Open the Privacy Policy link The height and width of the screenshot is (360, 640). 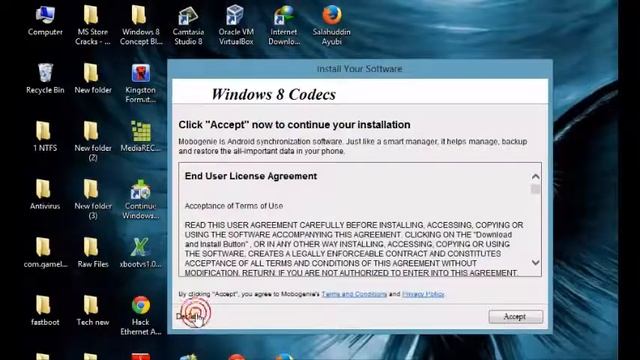(423, 294)
